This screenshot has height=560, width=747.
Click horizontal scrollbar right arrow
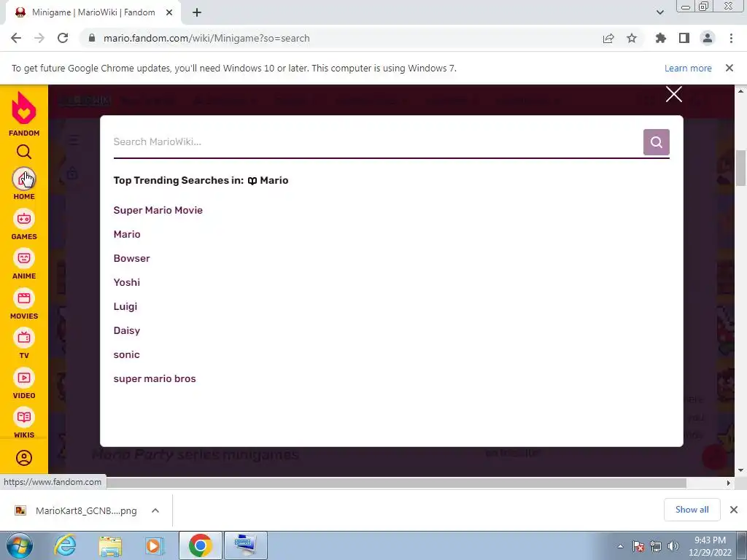[729, 483]
